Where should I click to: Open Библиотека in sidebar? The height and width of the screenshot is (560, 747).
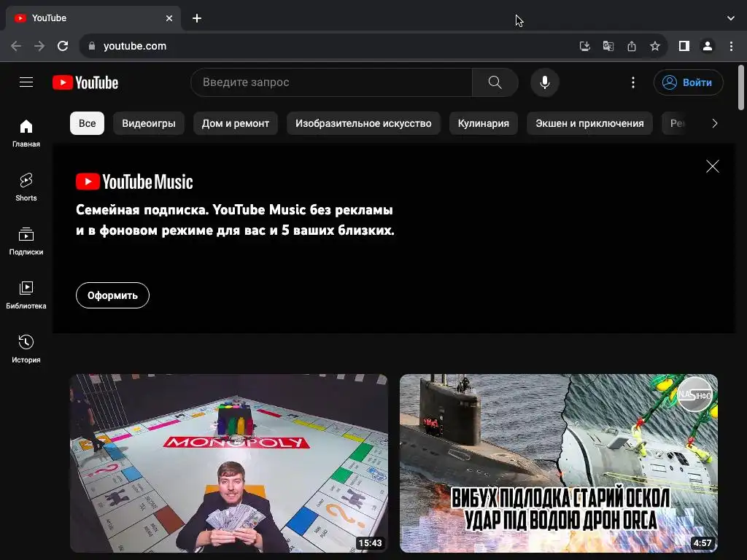pyautogui.click(x=26, y=295)
